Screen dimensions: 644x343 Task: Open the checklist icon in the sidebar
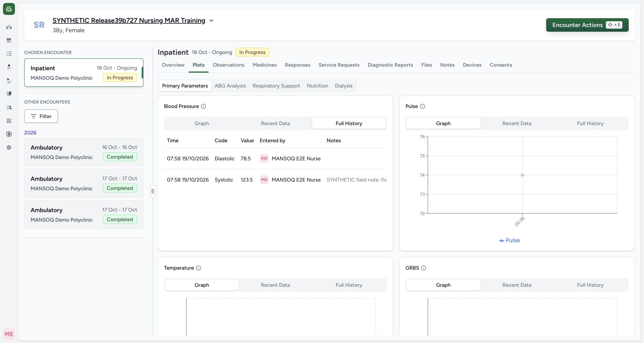pyautogui.click(x=9, y=54)
